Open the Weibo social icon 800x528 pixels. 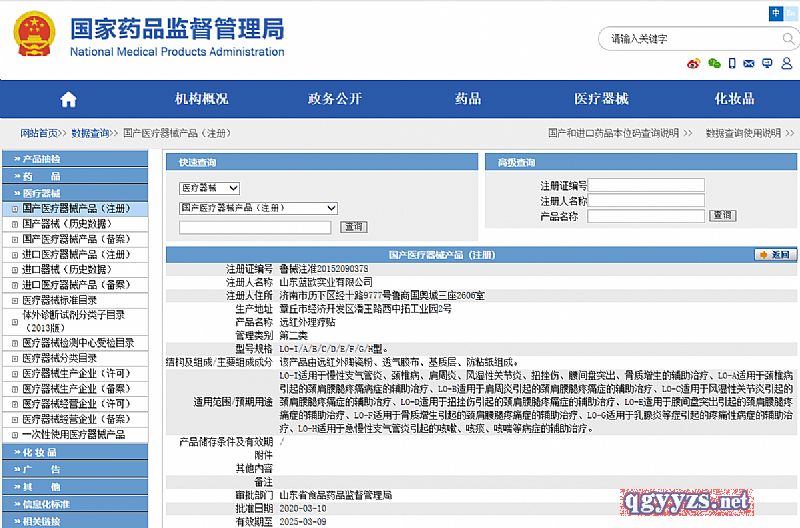[x=694, y=63]
